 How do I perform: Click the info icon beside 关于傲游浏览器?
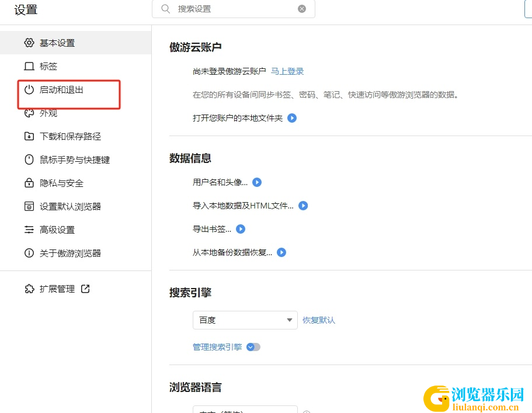[29, 253]
